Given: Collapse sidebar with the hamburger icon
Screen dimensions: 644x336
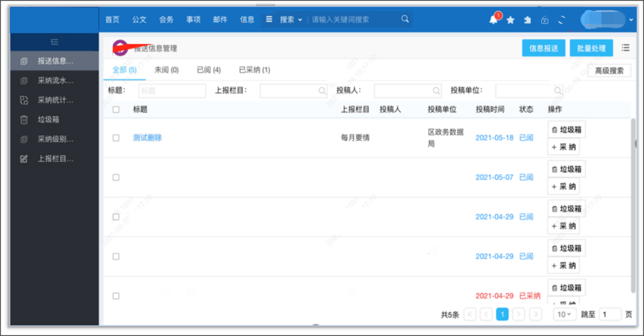Looking at the screenshot, I should [x=54, y=42].
